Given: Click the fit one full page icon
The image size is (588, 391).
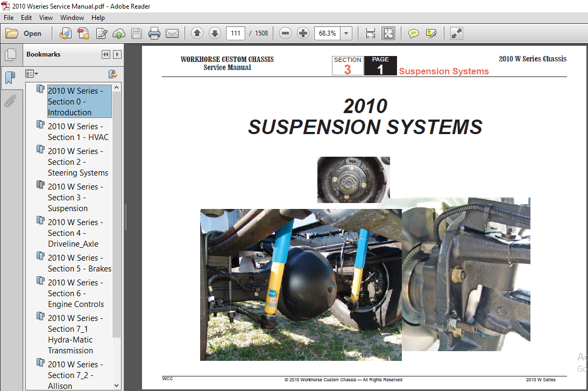Looking at the screenshot, I should (388, 33).
